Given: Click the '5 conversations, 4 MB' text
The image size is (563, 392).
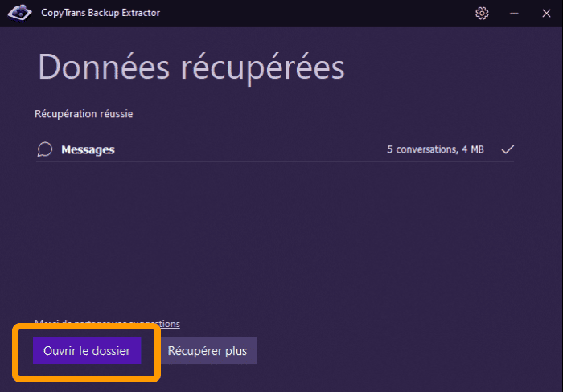Looking at the screenshot, I should tap(435, 149).
